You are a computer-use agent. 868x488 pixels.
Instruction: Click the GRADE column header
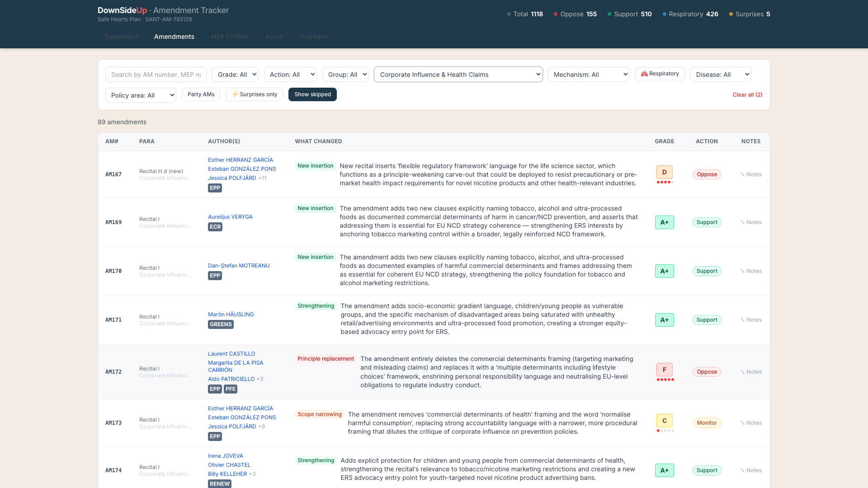pyautogui.click(x=665, y=141)
